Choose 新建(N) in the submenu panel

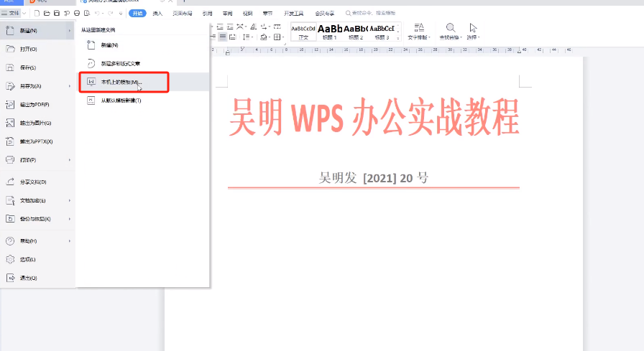point(144,45)
